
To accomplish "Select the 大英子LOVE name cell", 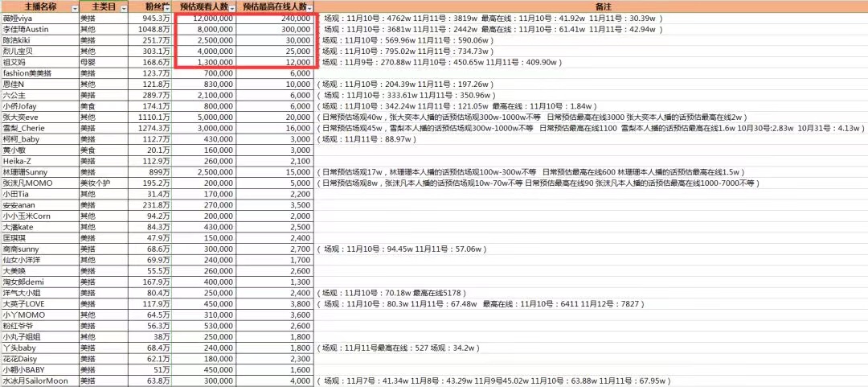I will click(x=40, y=304).
